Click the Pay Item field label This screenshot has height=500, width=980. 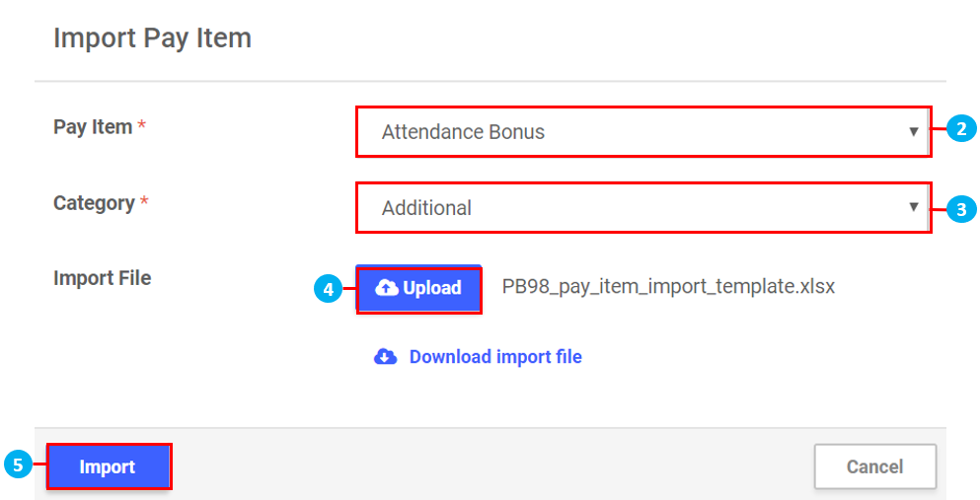(x=93, y=127)
